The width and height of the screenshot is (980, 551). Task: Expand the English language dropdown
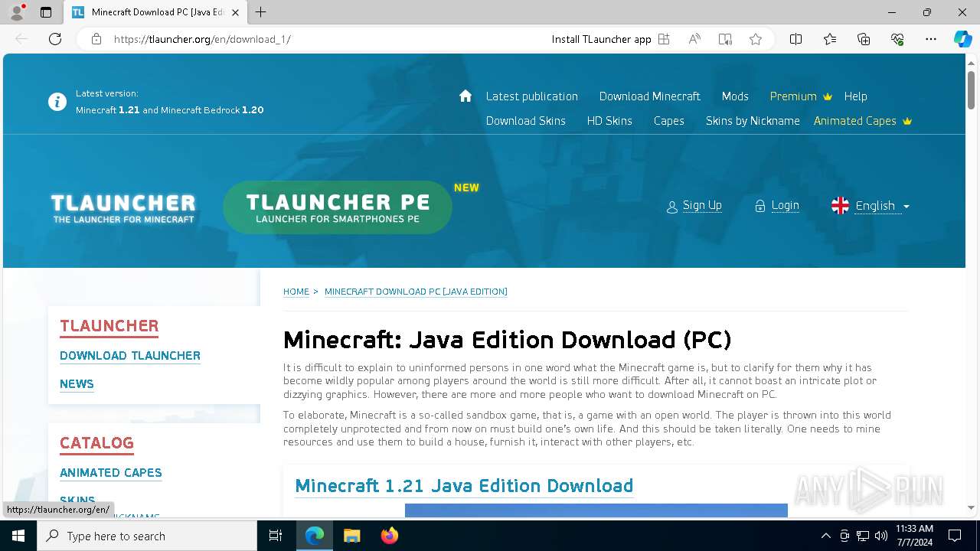coord(882,206)
